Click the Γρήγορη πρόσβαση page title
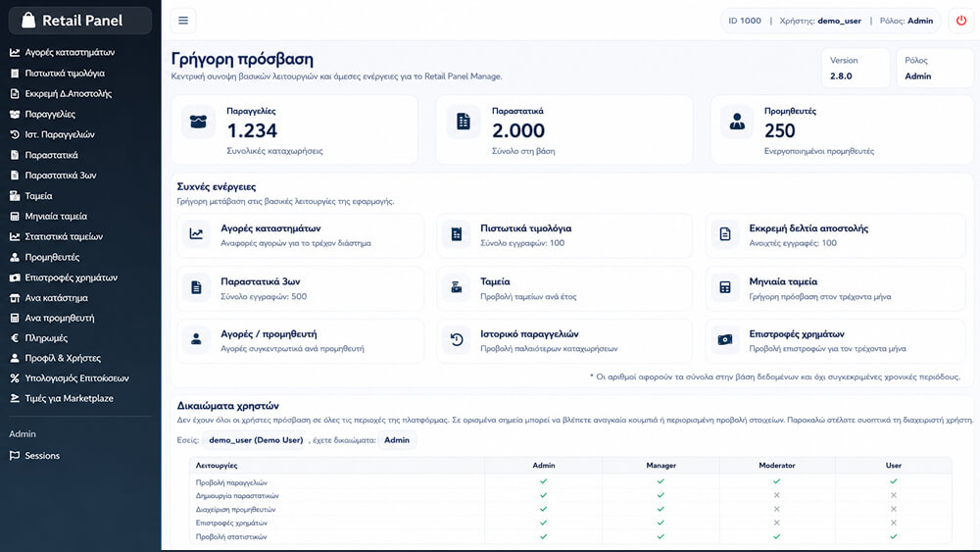 (242, 60)
